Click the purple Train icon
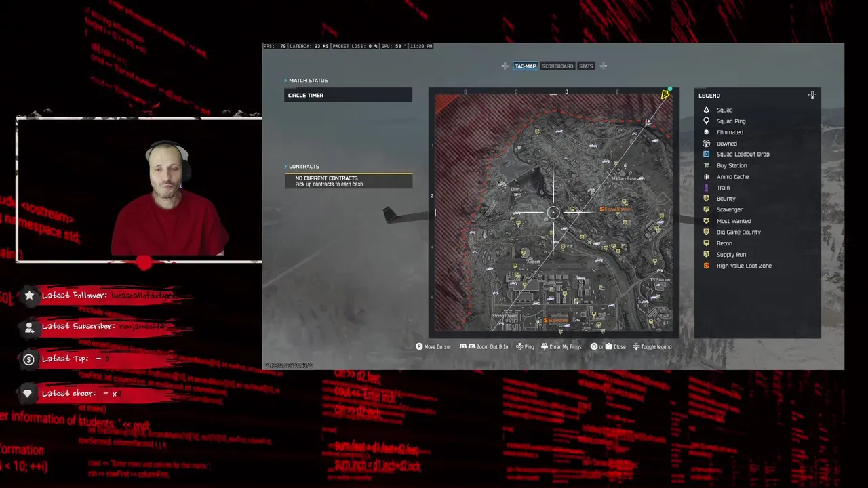Image resolution: width=868 pixels, height=488 pixels. coord(706,188)
